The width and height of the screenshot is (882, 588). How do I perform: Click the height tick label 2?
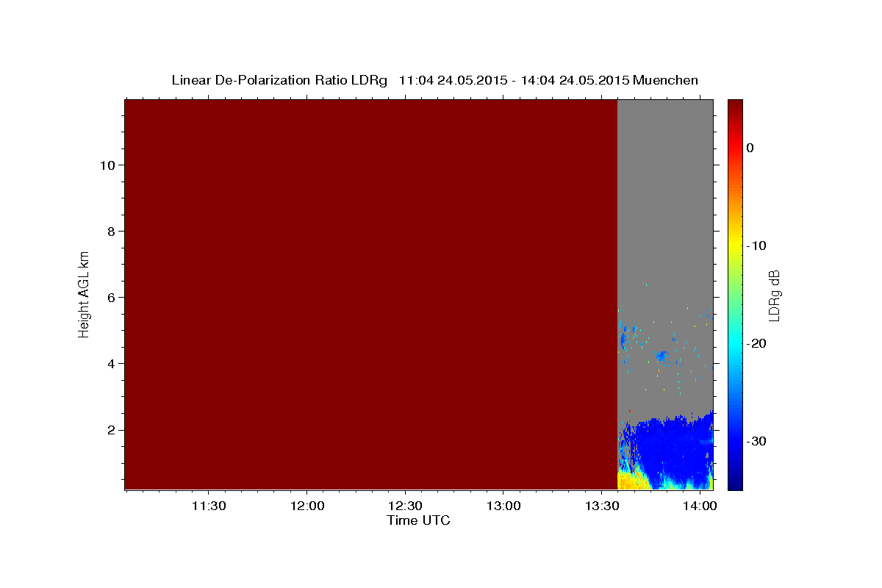(x=110, y=430)
